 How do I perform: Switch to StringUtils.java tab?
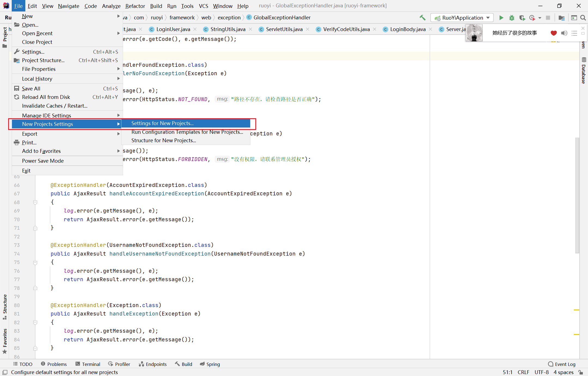click(x=228, y=29)
